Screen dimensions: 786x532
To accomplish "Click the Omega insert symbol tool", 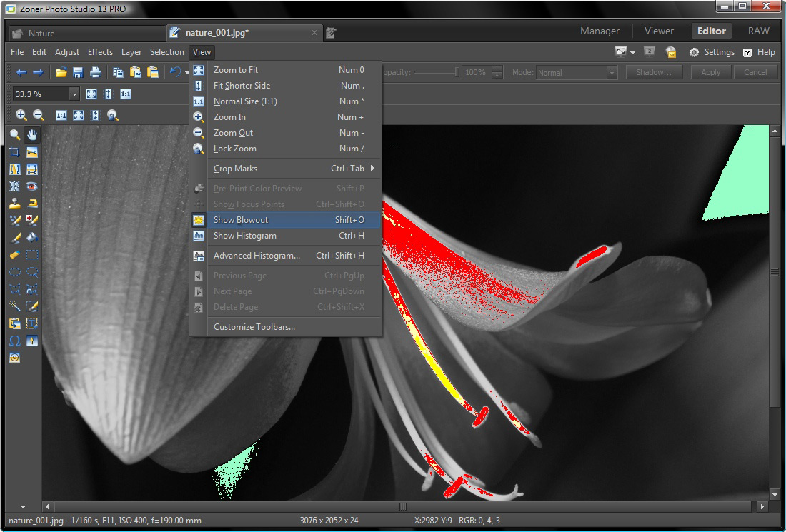I will (14, 341).
